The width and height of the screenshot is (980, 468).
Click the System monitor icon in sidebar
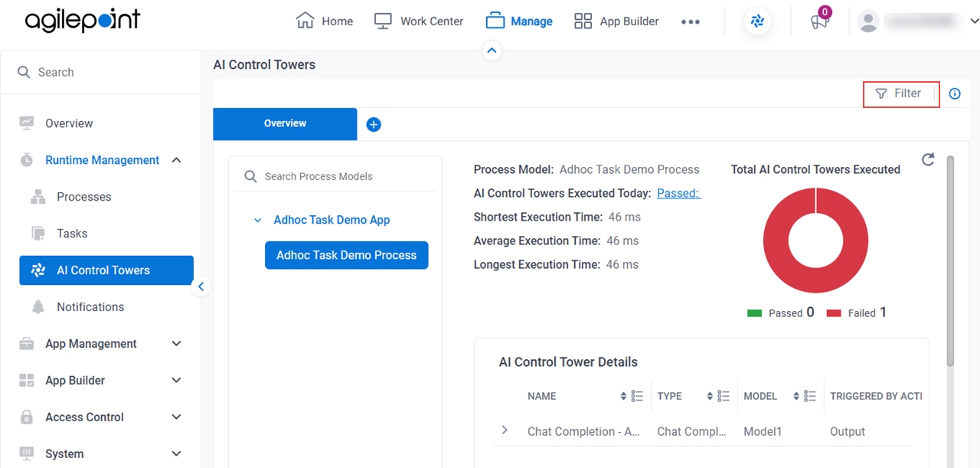[27, 453]
